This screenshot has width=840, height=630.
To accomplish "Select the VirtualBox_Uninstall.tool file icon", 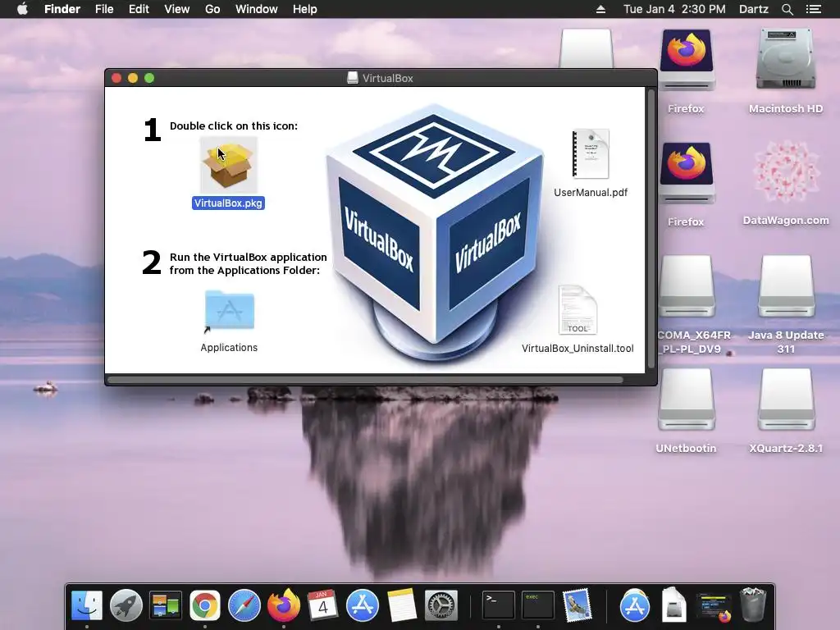I will pyautogui.click(x=577, y=309).
